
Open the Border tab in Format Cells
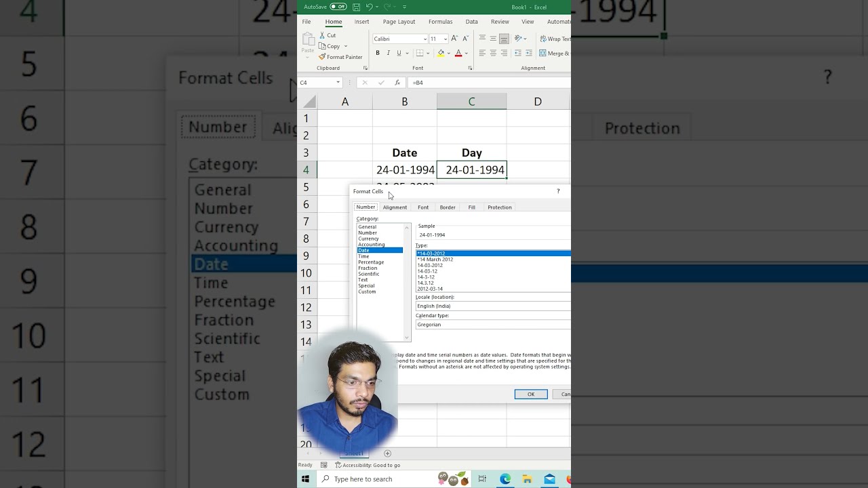[x=448, y=207]
